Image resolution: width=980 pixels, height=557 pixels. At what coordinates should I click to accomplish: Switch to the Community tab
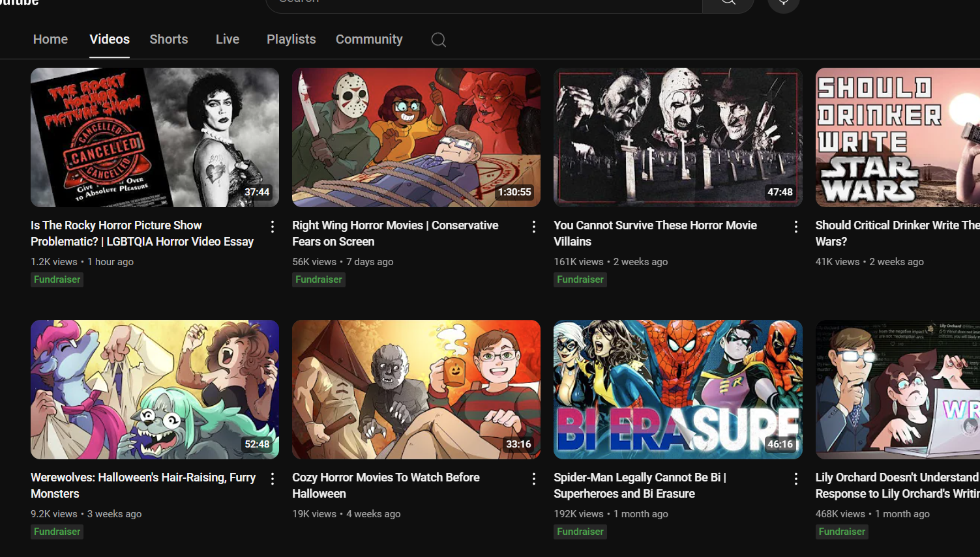[x=369, y=39]
